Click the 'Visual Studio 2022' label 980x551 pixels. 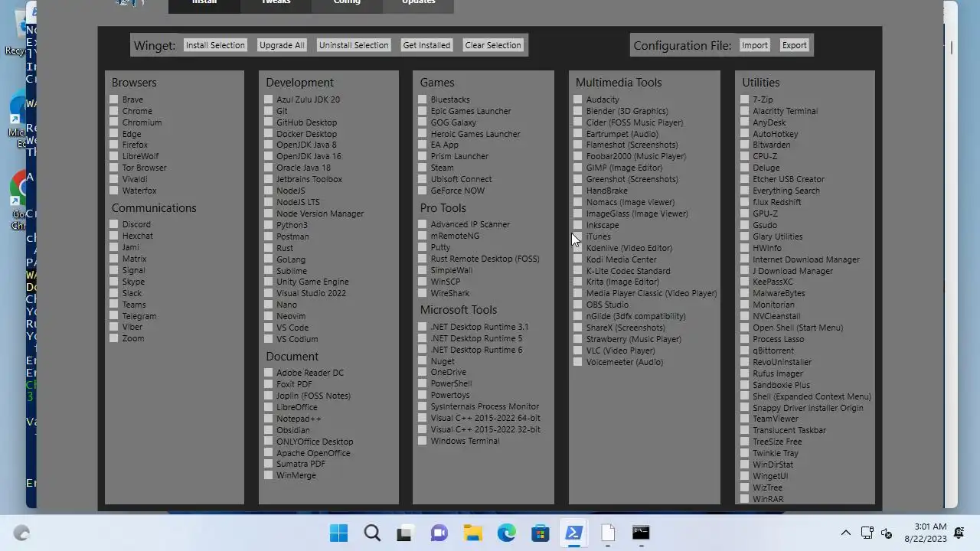(x=311, y=293)
